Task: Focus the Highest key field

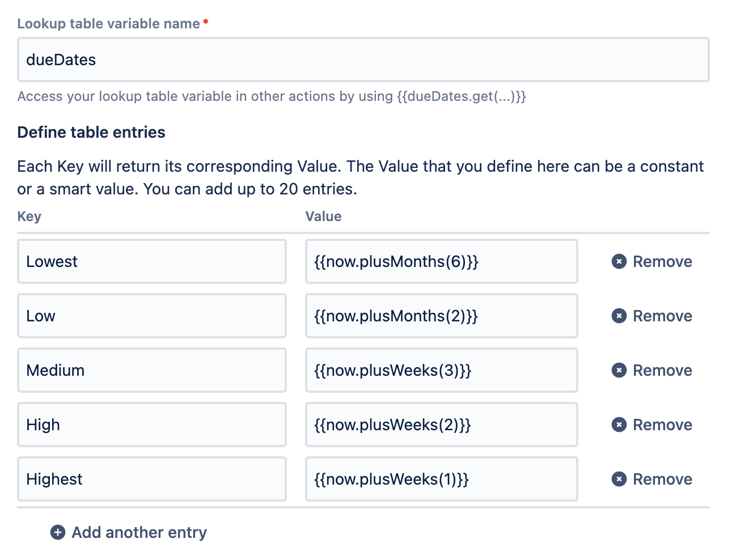Action: point(152,479)
